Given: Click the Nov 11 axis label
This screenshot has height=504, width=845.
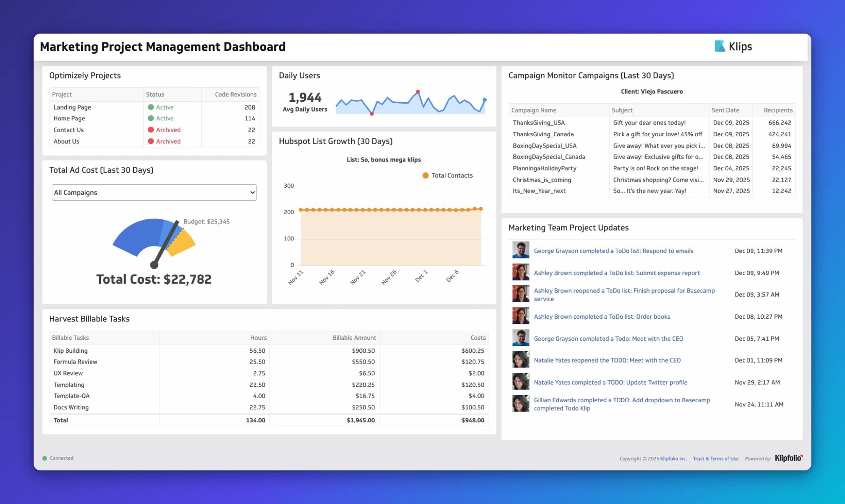Looking at the screenshot, I should [x=296, y=277].
